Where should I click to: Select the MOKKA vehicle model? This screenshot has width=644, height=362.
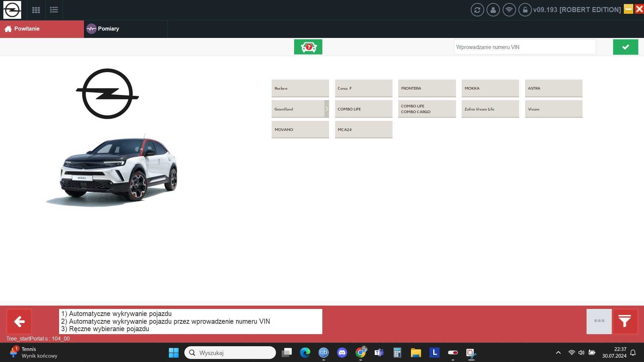(x=490, y=88)
